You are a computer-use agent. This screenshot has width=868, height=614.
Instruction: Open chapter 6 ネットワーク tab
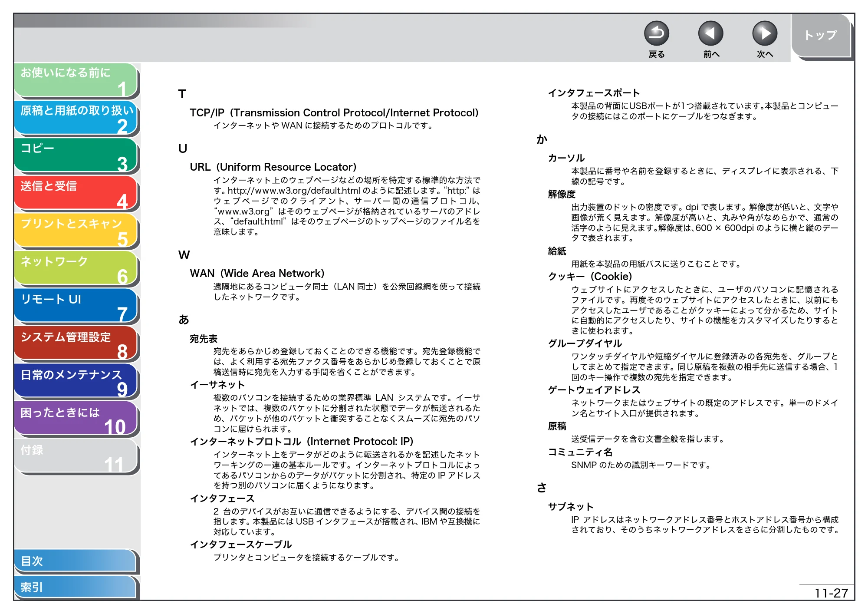coord(76,269)
